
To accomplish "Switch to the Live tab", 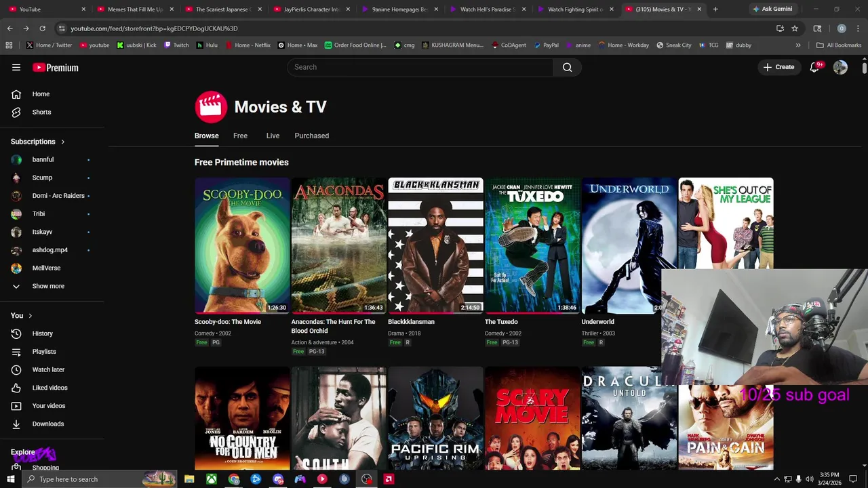I will (273, 136).
